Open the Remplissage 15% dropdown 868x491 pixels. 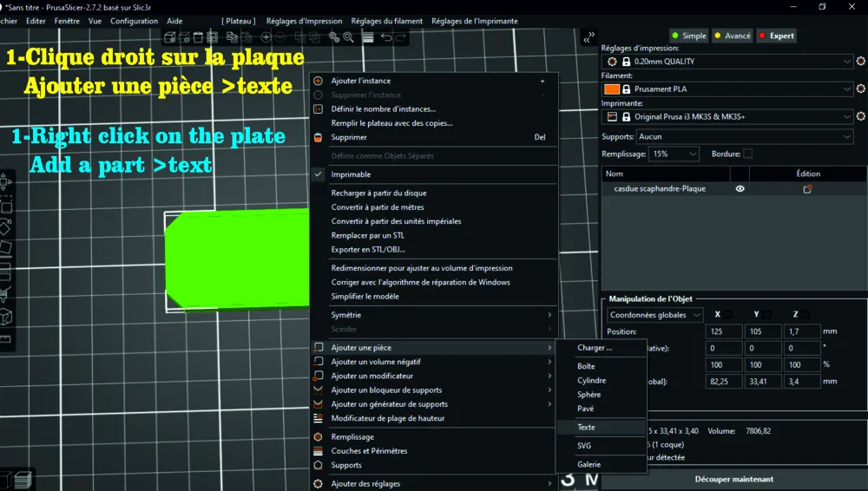pyautogui.click(x=674, y=154)
